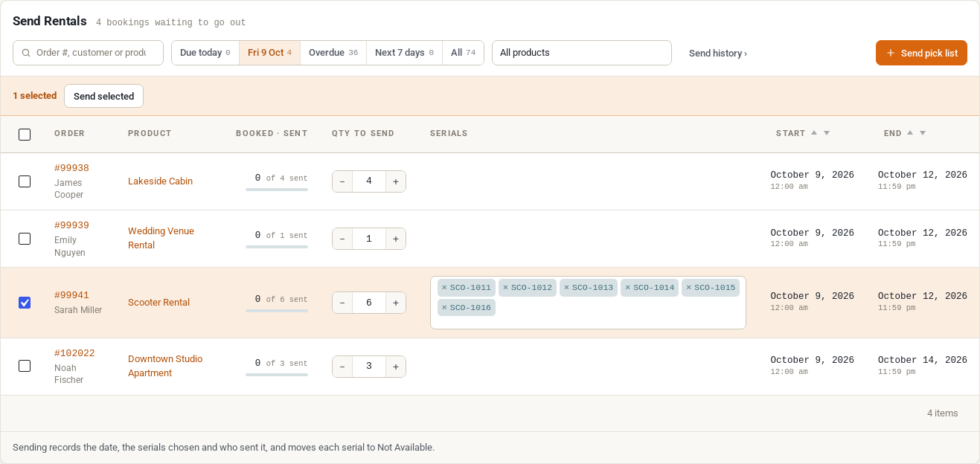Decrease quantity for Lakeside Cabin
Viewport: 980px width, 464px height.
point(342,181)
